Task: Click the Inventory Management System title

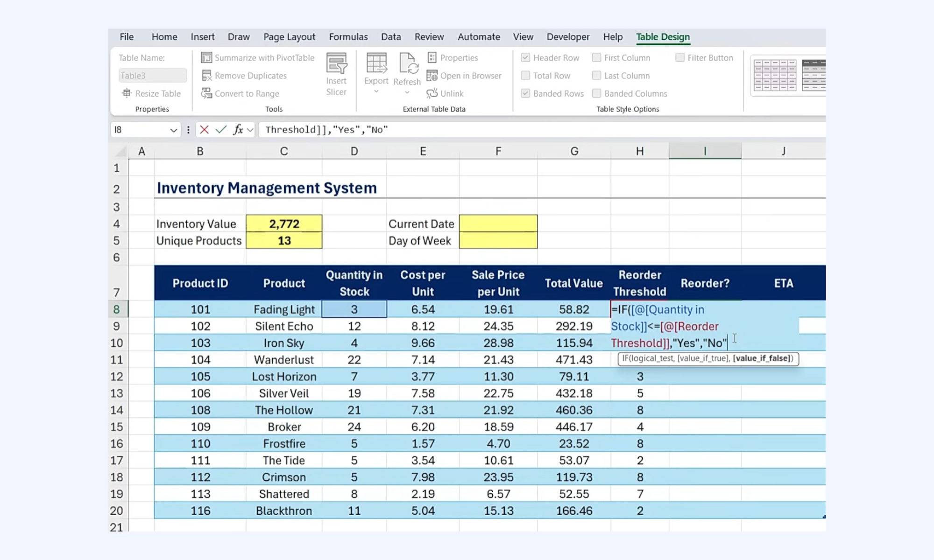Action: tap(267, 188)
